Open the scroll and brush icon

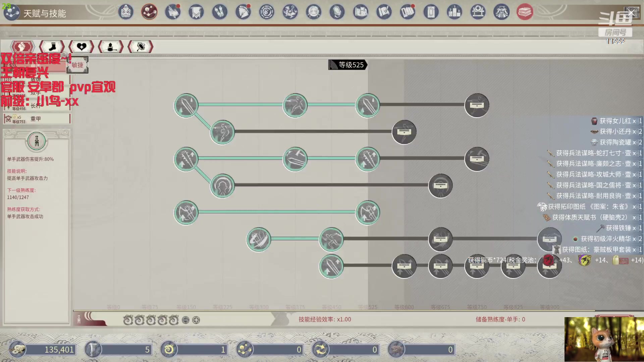(x=384, y=12)
